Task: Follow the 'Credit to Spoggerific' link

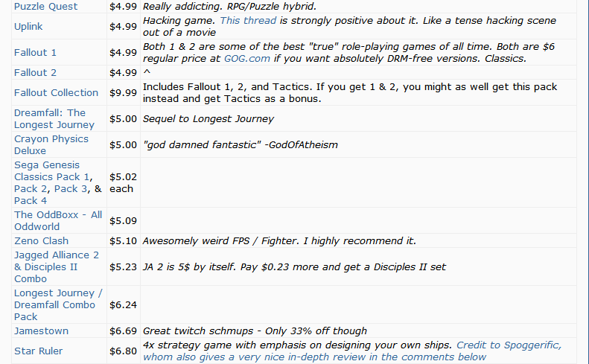Action: [x=509, y=345]
